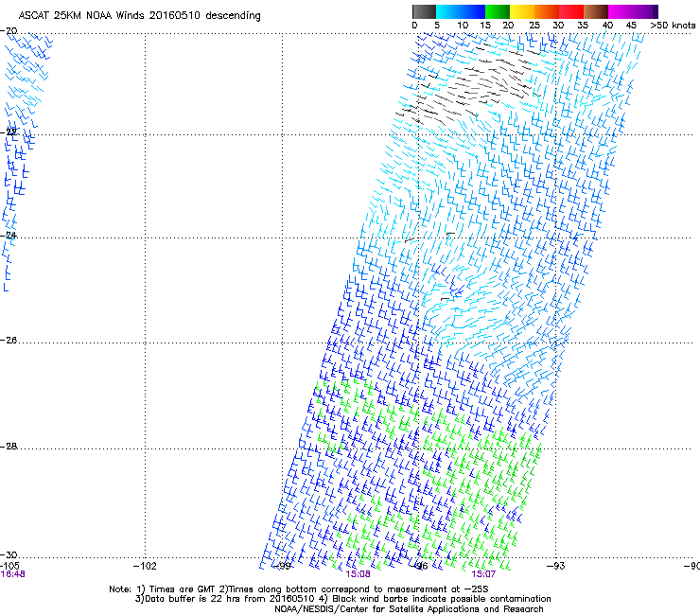Click the -93 longitude axis label

tap(555, 566)
